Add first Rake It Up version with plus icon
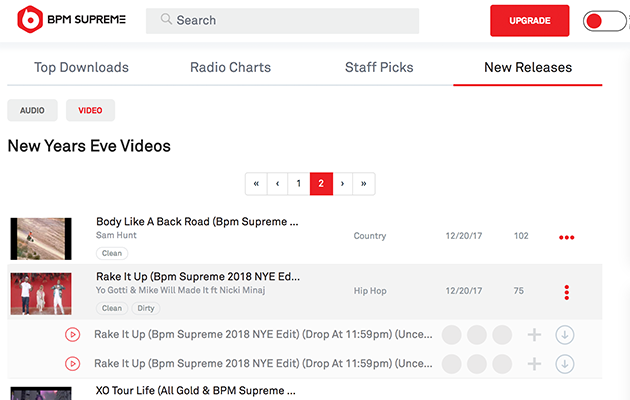Viewport: 630px width, 400px height. coord(534,336)
